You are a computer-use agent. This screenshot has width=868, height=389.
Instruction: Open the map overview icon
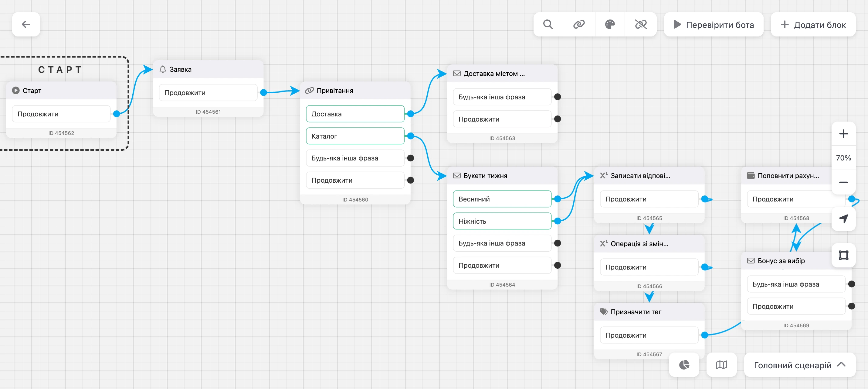pyautogui.click(x=721, y=365)
